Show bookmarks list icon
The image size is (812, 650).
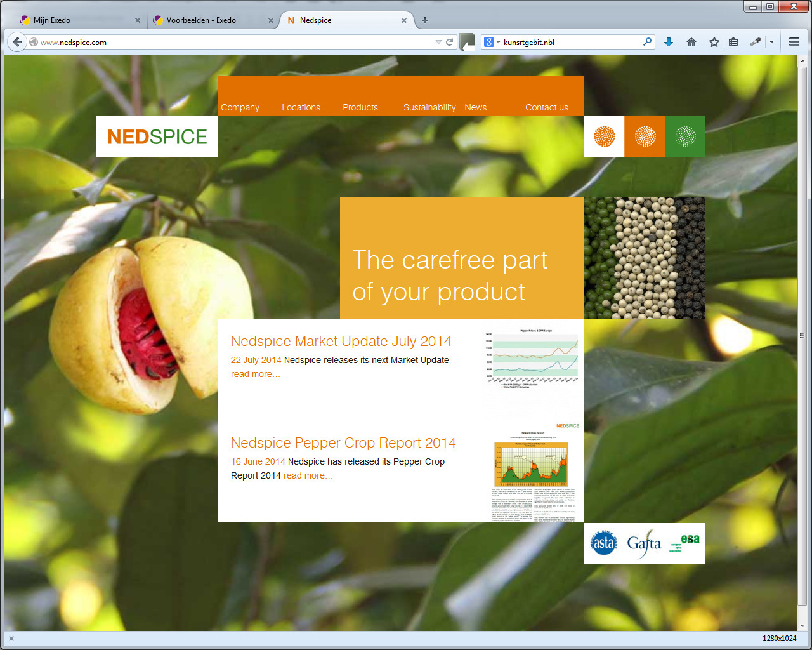(x=733, y=42)
